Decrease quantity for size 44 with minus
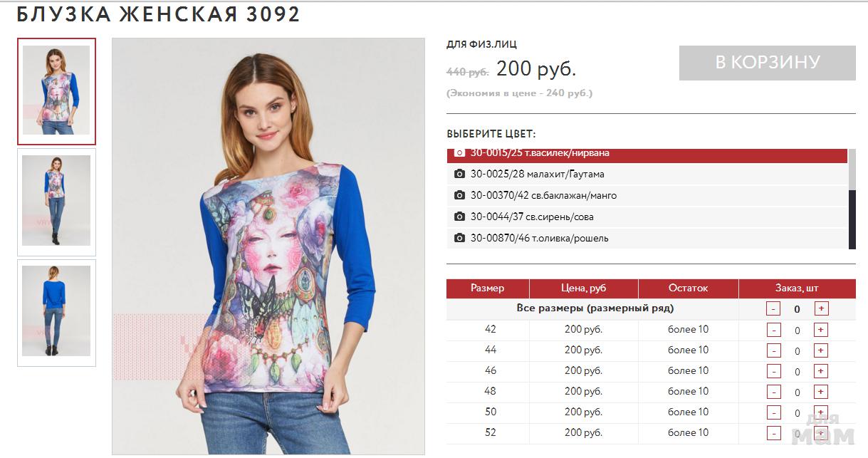The width and height of the screenshot is (868, 458). pos(774,350)
